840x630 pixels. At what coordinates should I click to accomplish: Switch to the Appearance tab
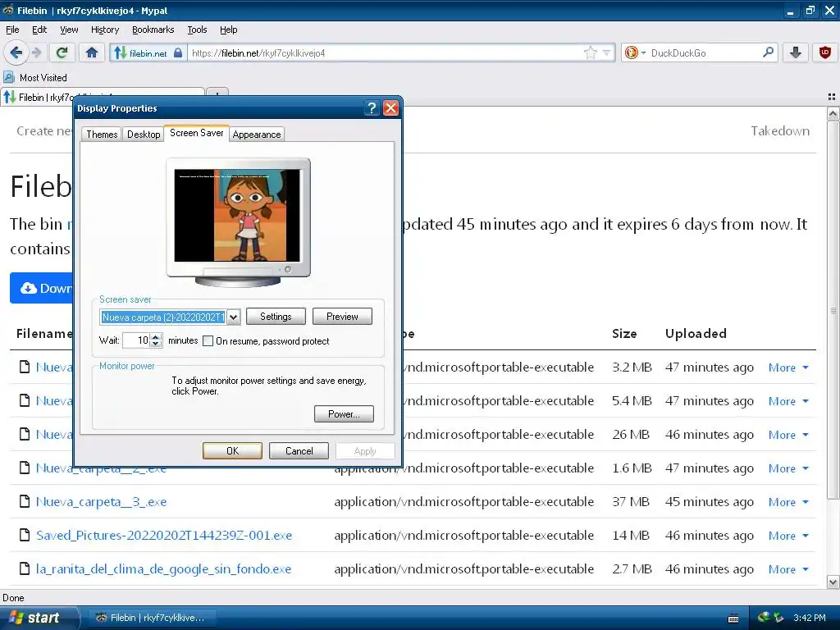257,134
